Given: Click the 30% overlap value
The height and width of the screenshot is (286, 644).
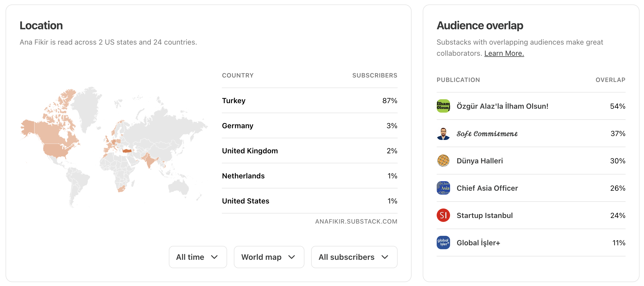Looking at the screenshot, I should pos(618,161).
